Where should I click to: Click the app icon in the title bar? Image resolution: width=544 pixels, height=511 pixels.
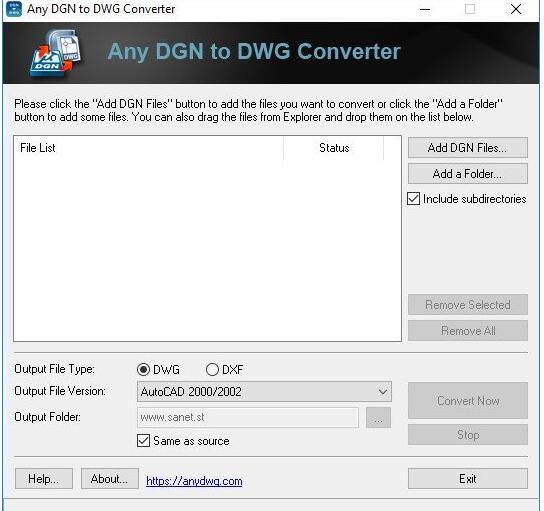(x=14, y=8)
